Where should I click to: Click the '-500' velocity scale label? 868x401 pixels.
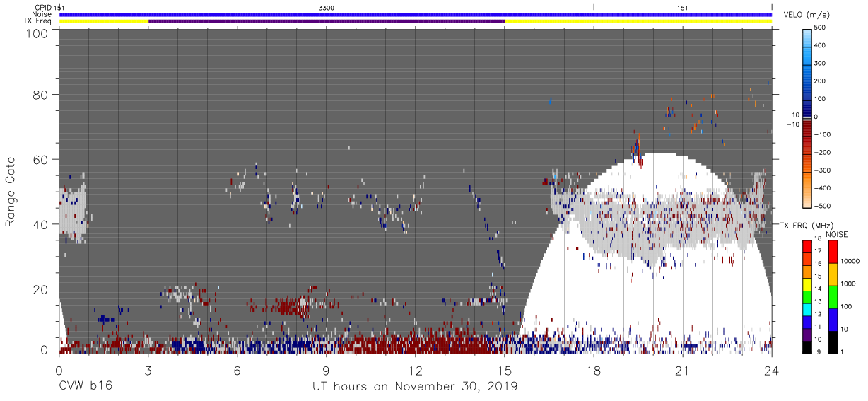pos(823,206)
